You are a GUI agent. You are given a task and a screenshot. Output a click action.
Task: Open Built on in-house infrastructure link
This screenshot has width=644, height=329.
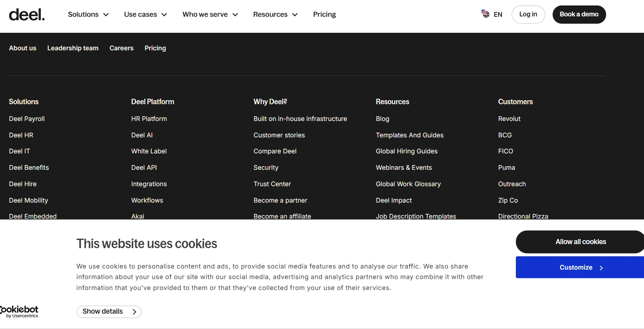300,119
